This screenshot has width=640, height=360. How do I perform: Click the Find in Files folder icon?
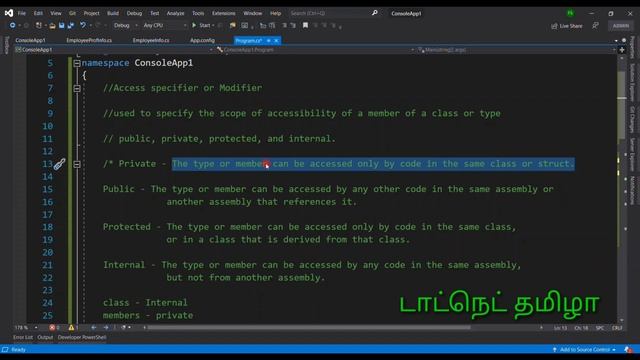tap(233, 25)
